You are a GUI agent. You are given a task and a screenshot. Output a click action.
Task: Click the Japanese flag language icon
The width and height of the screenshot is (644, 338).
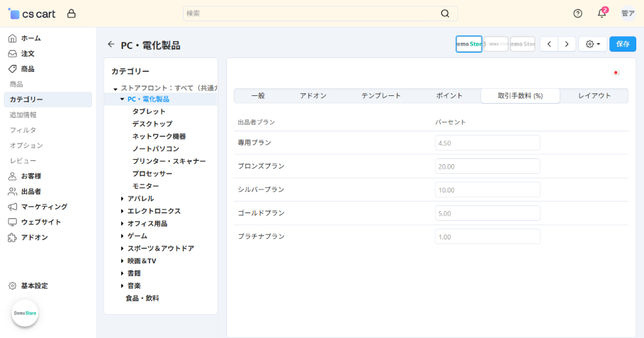pyautogui.click(x=616, y=73)
